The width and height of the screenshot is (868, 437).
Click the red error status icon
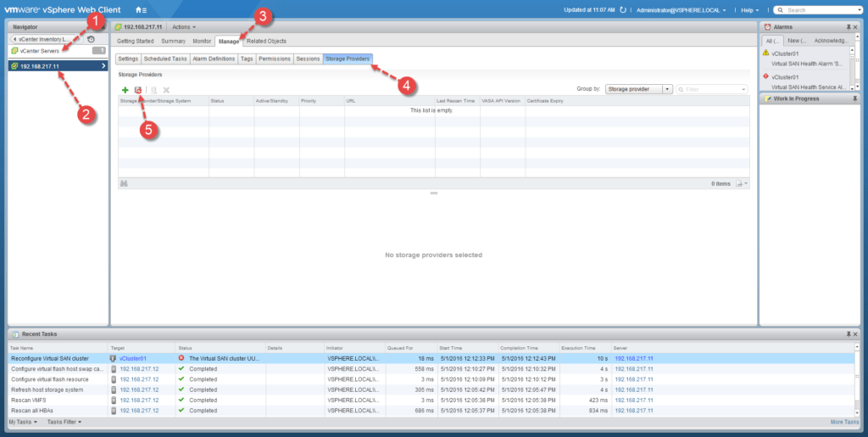[x=181, y=358]
